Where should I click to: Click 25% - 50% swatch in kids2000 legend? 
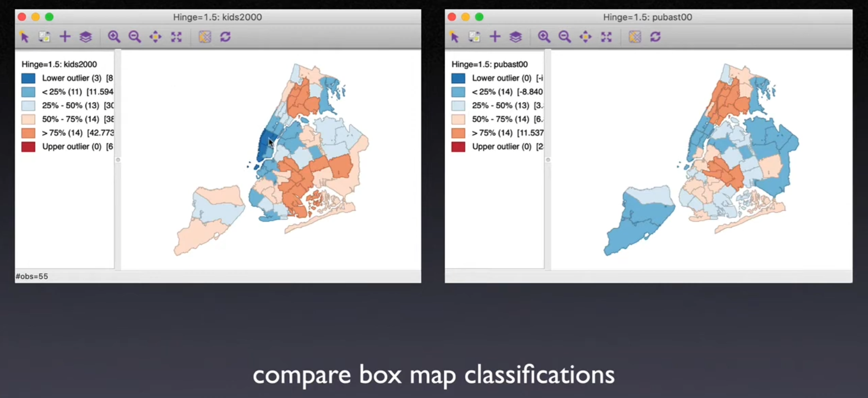pyautogui.click(x=29, y=105)
